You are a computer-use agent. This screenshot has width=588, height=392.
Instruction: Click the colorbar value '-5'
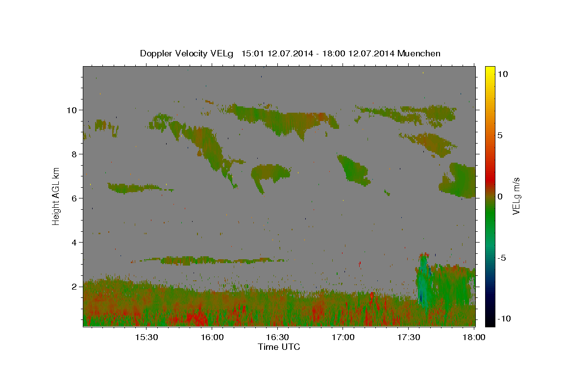(x=501, y=258)
